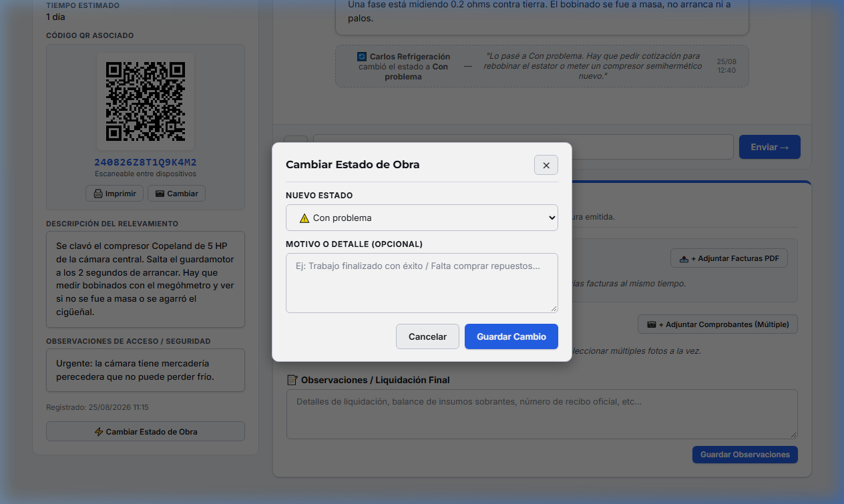Click the printer icon on the Imprimir button

coord(98,194)
